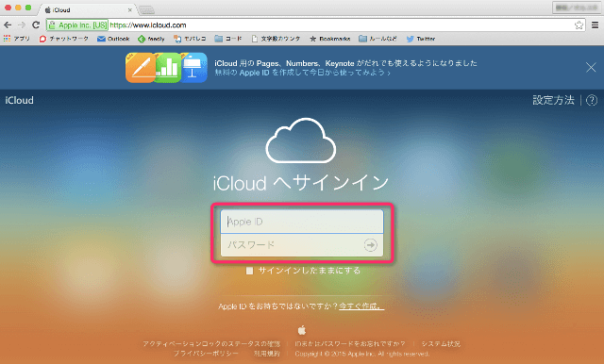
Task: Focus the Apple ID input field
Action: pos(302,222)
